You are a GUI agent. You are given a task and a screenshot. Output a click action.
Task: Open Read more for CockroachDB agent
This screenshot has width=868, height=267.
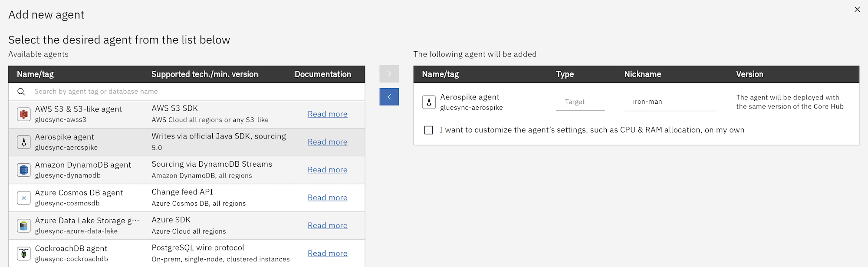coord(327,253)
